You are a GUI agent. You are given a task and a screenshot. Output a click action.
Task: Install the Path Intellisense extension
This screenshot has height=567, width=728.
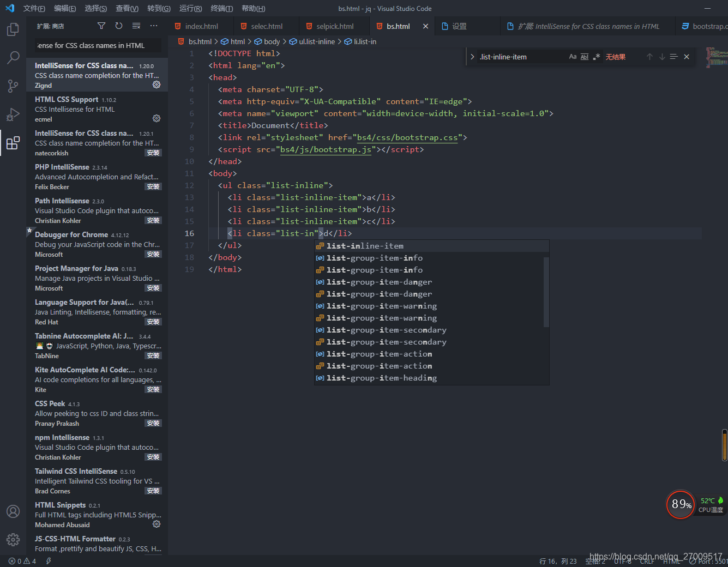153,220
